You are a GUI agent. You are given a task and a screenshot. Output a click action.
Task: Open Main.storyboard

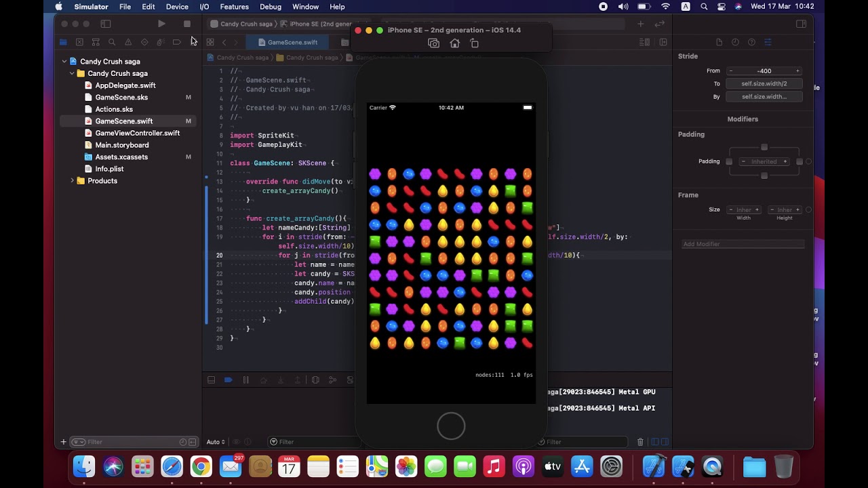122,145
